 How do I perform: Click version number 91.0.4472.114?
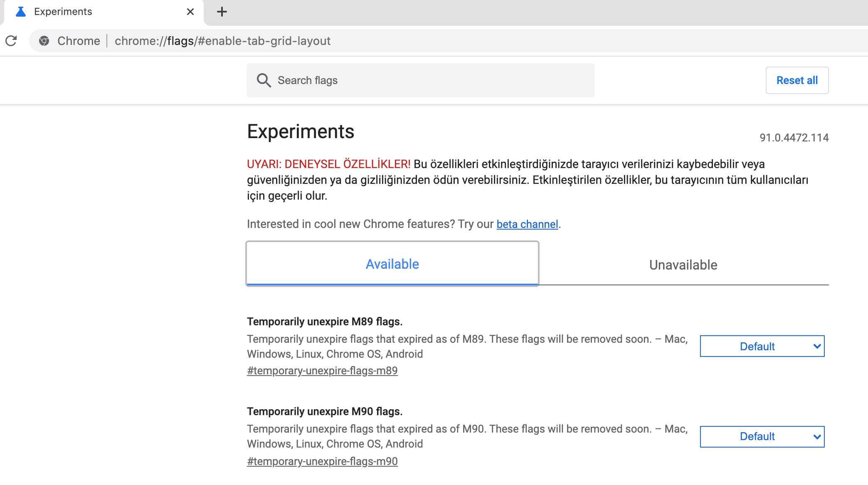pyautogui.click(x=794, y=138)
